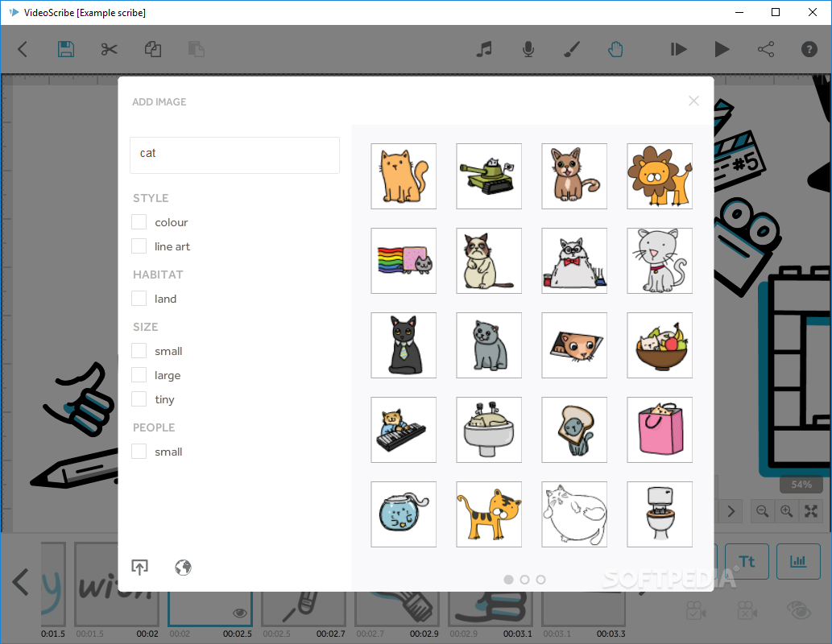Click the add text Tt button
832x644 pixels.
tap(747, 561)
